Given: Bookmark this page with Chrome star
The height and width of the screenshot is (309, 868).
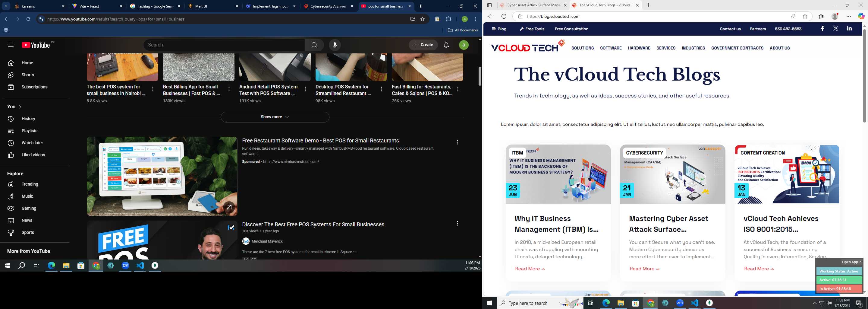Looking at the screenshot, I should (423, 19).
